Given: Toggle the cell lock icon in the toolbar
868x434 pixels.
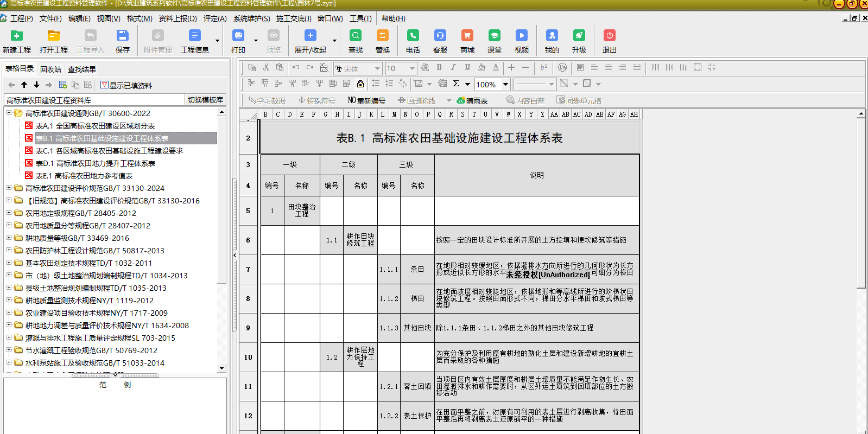Looking at the screenshot, I should (360, 84).
